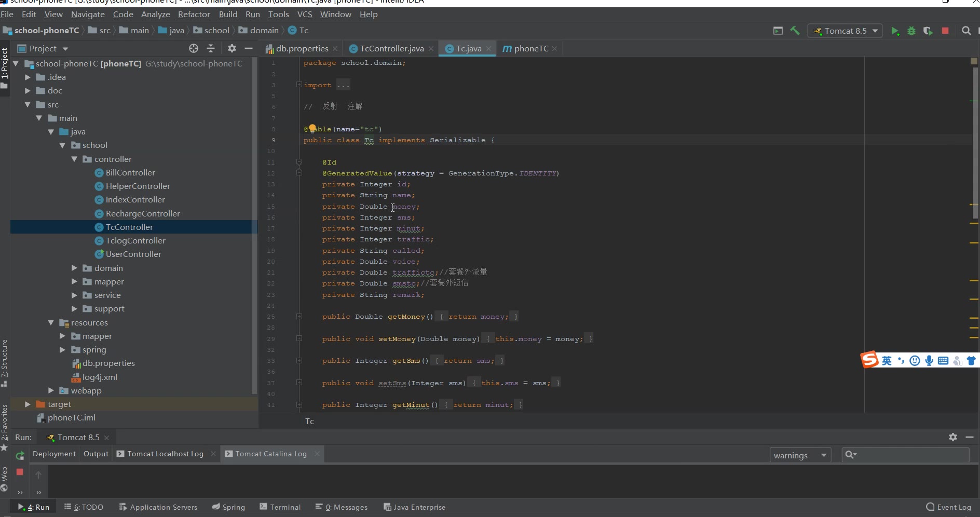Image resolution: width=980 pixels, height=517 pixels.
Task: Toggle the 1: Project tool window stripe
Action: (5, 63)
